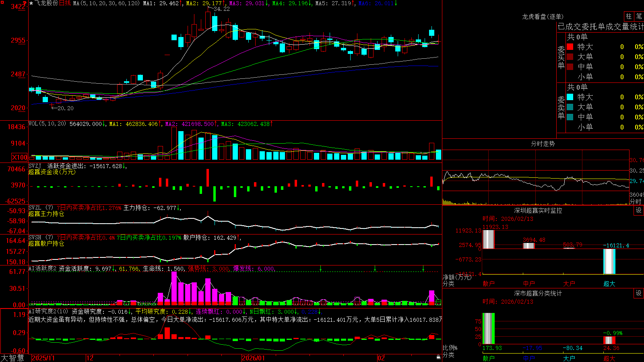
Task: Switch view with the 柱 button
Action: (629, 16)
